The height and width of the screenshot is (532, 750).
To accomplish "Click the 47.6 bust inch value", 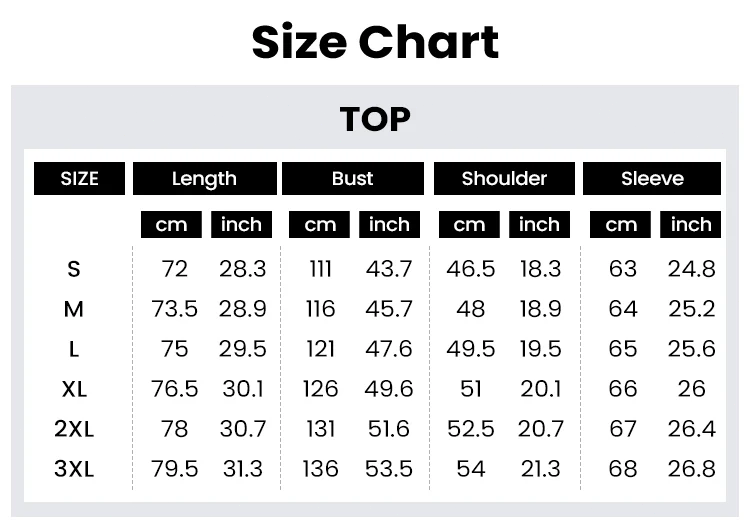I will (x=389, y=349).
